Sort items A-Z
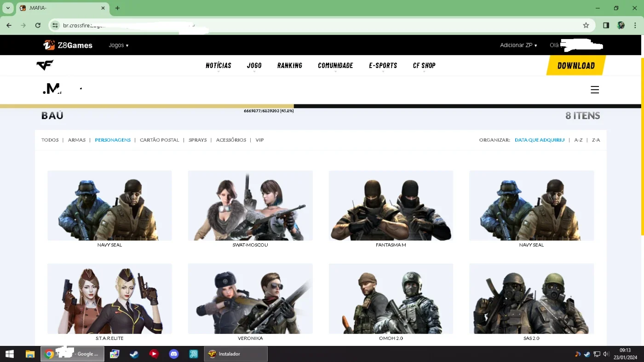Screen dimensions: 644x362 578,140
